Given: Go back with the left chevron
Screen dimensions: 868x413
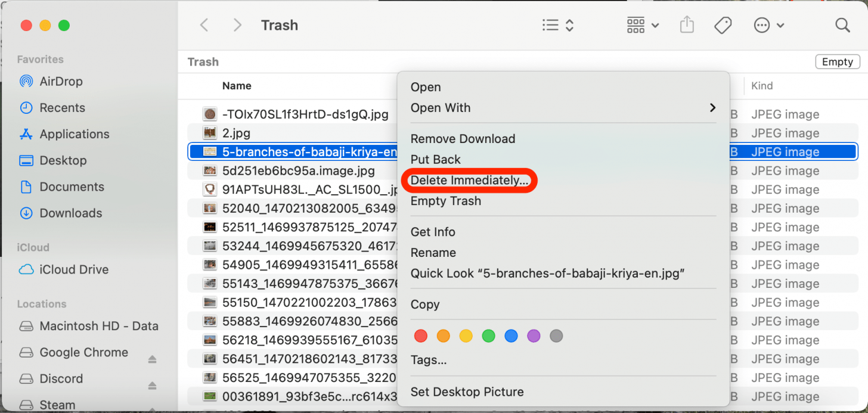Looking at the screenshot, I should (204, 25).
